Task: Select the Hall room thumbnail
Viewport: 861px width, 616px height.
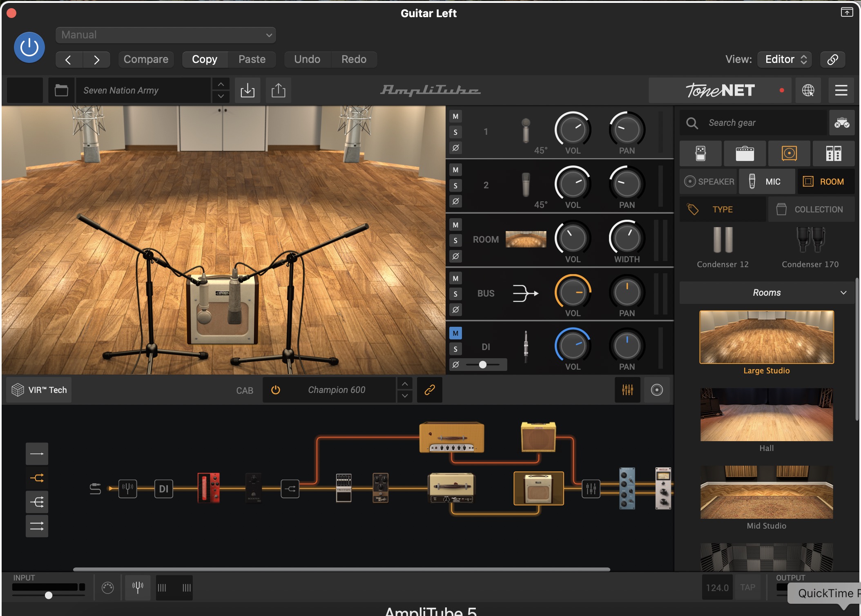Action: point(767,415)
